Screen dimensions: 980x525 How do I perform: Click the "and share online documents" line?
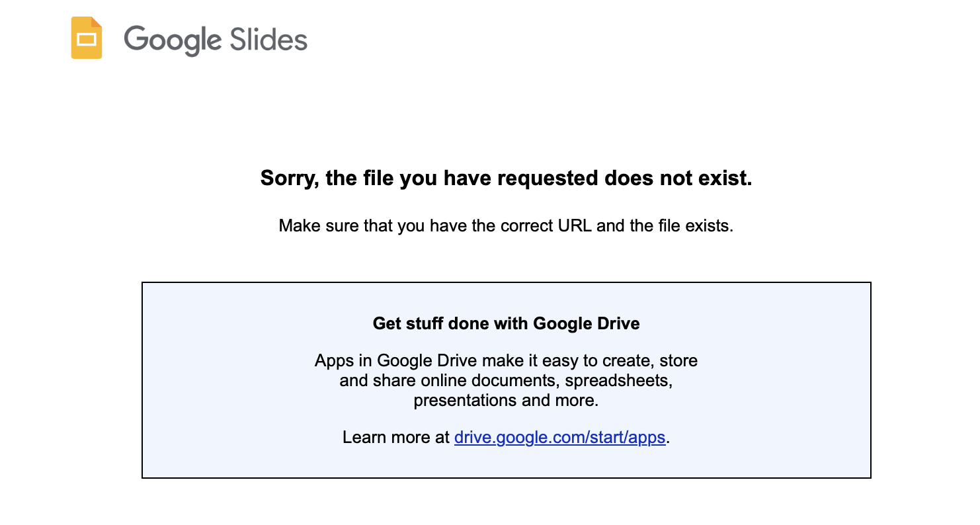(x=450, y=381)
